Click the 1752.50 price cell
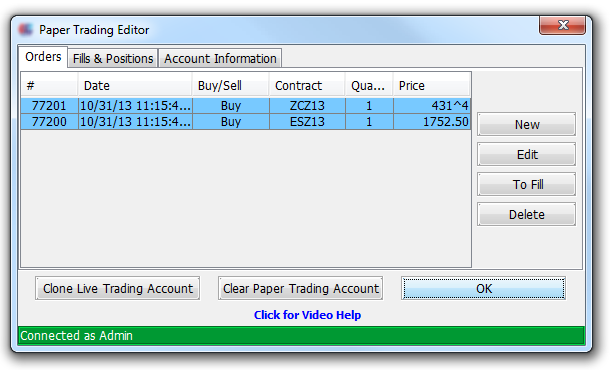Viewport: 613px width, 370px height. coord(432,122)
